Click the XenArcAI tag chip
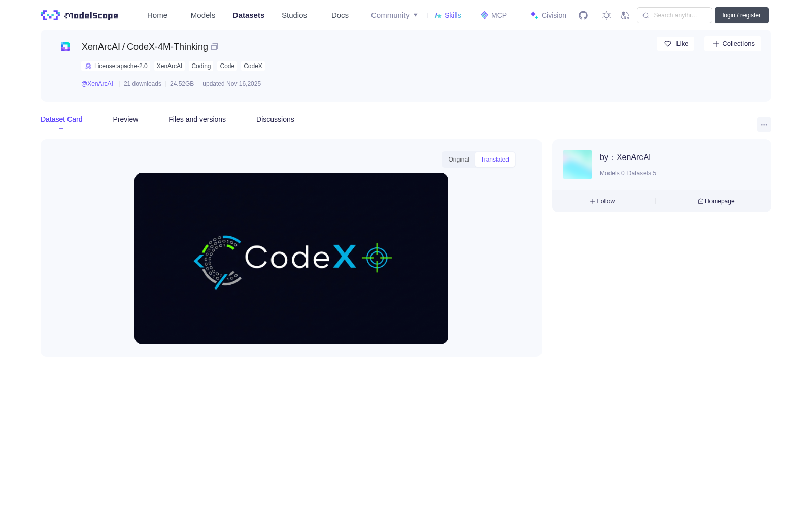Viewport: 812px width, 508px height. (x=170, y=66)
